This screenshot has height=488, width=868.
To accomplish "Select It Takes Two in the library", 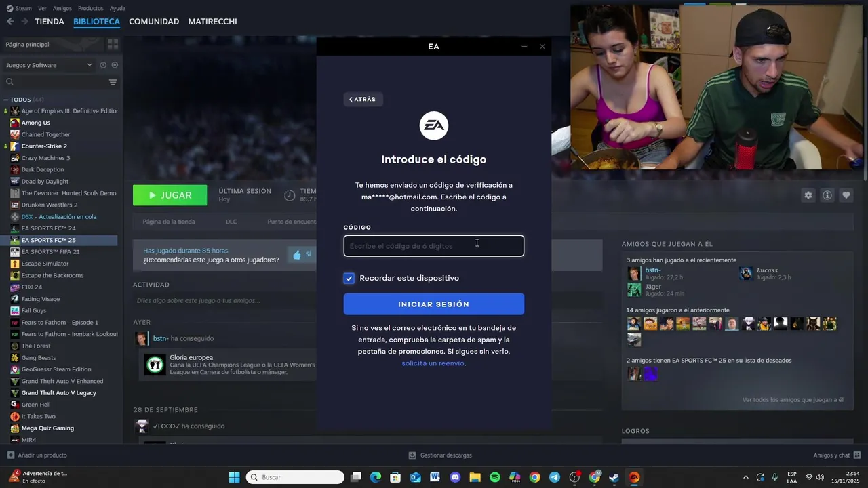I will point(38,416).
